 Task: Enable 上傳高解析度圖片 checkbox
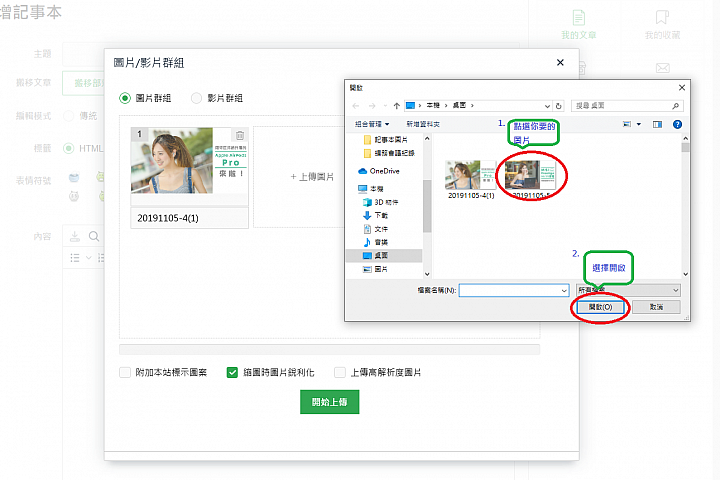coord(340,372)
